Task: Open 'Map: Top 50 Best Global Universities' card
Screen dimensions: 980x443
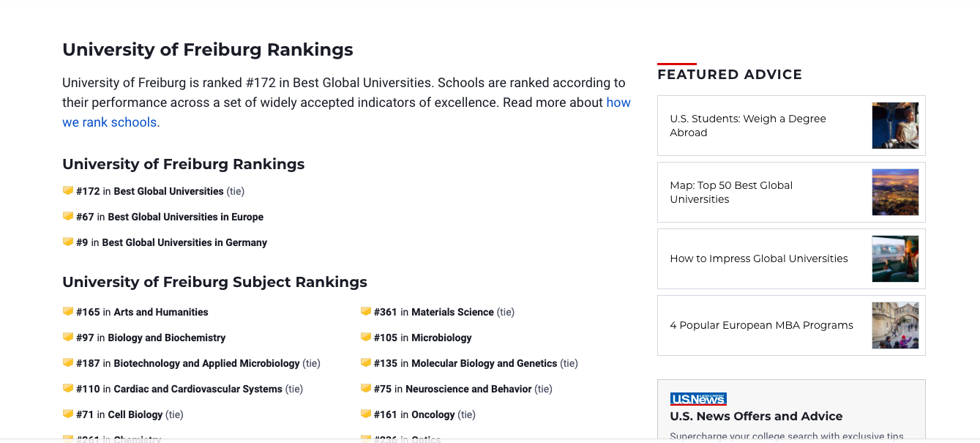Action: click(790, 192)
